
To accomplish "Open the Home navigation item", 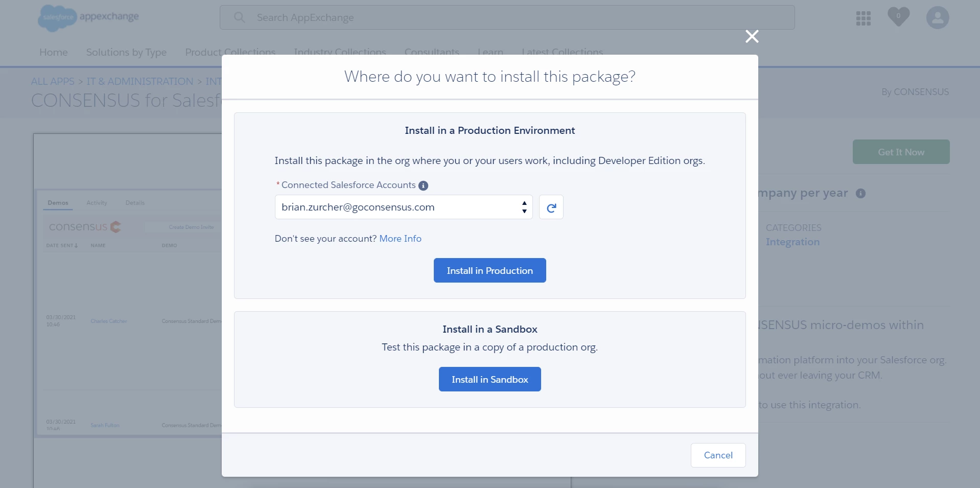I will pyautogui.click(x=54, y=52).
